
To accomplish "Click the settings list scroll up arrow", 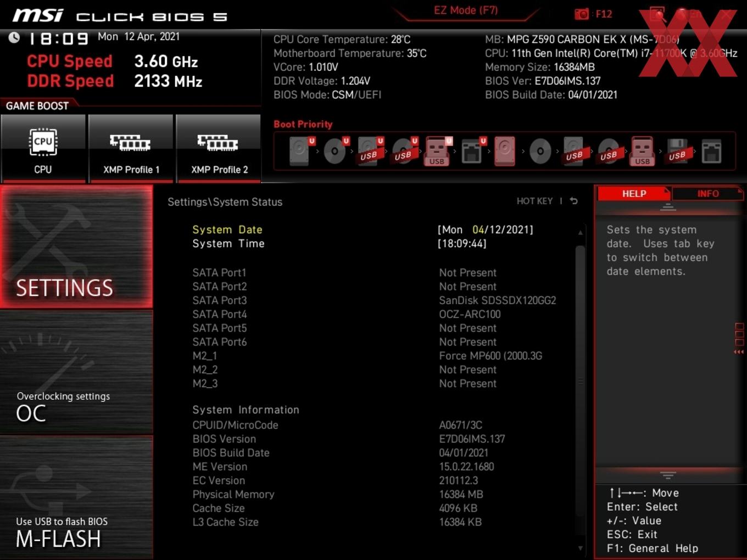I will point(581,233).
